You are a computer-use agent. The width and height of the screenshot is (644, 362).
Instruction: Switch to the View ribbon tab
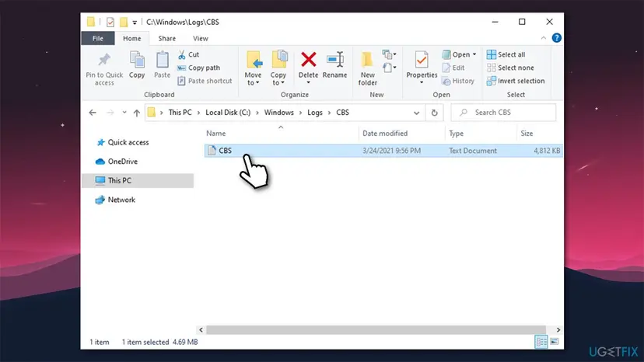(x=201, y=38)
